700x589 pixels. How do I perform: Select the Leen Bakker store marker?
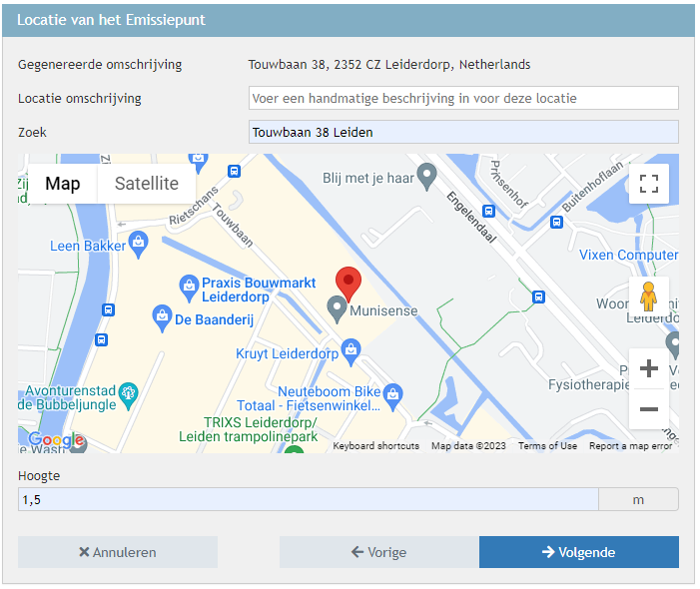pyautogui.click(x=139, y=241)
